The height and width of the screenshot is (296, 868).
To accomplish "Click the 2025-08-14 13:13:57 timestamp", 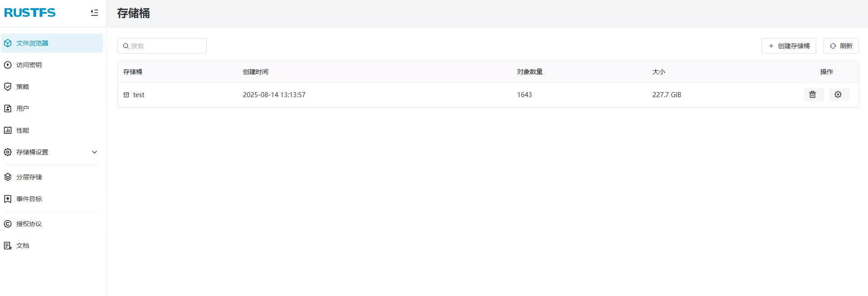I will pos(274,95).
